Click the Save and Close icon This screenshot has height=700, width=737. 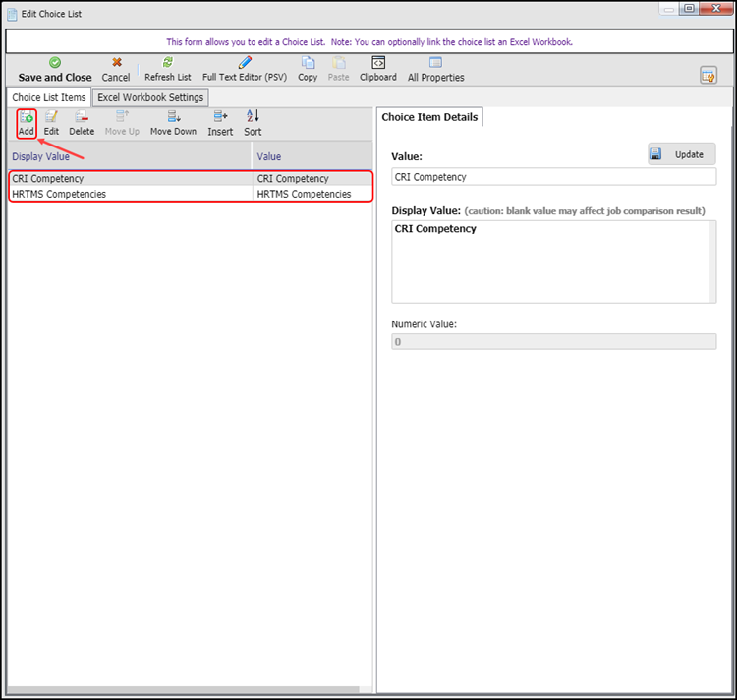[55, 63]
